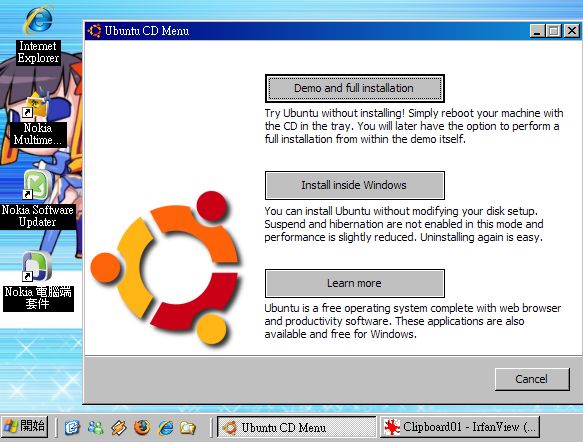The image size is (583, 442).
Task: Launch Firefox from the quick launch bar
Action: click(142, 428)
